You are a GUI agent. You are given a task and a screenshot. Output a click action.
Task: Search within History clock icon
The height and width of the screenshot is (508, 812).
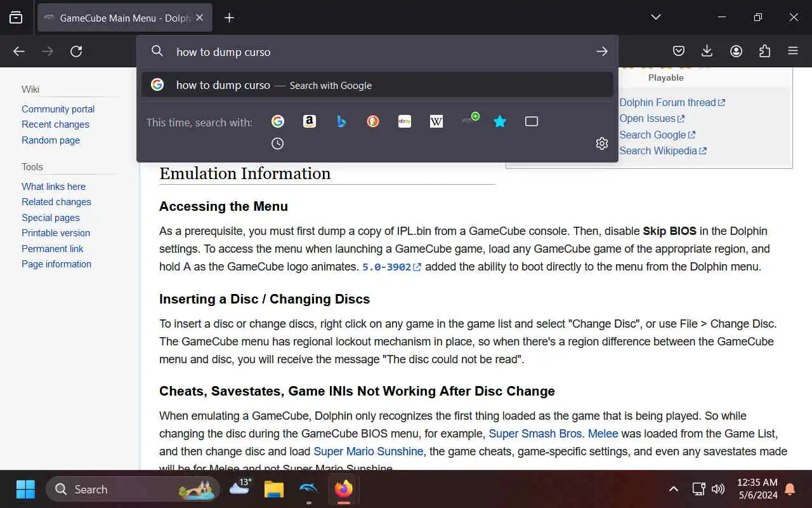(278, 144)
